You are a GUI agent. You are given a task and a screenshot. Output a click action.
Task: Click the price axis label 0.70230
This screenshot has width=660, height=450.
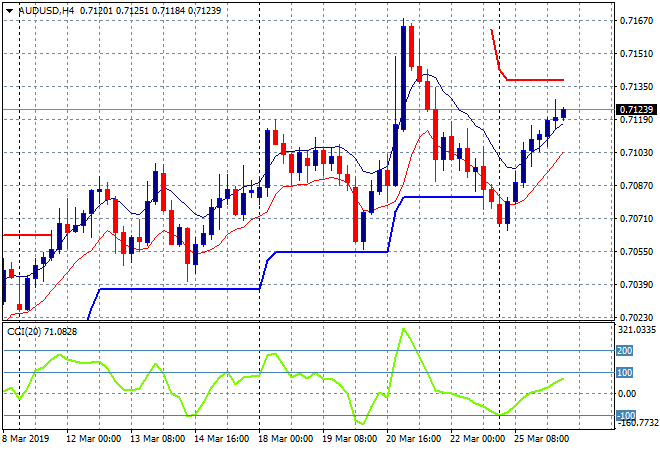point(636,317)
